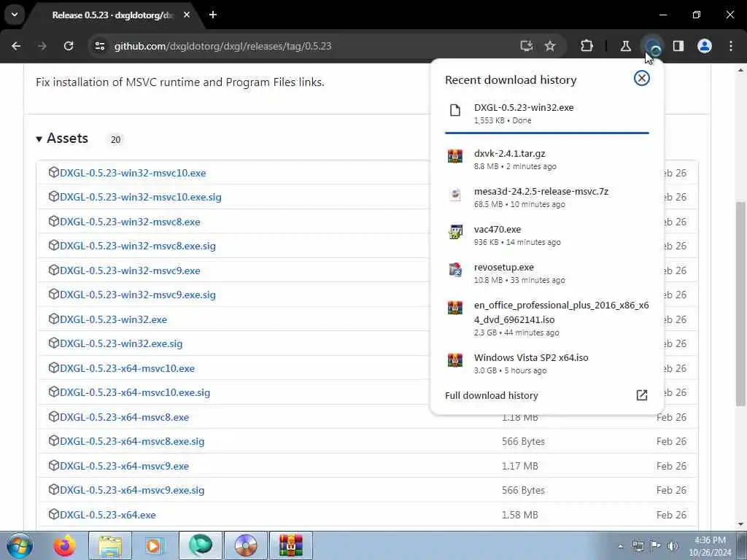This screenshot has width=747, height=560.
Task: Open Windows Vista SP2 x64.iso download entry
Action: click(547, 363)
